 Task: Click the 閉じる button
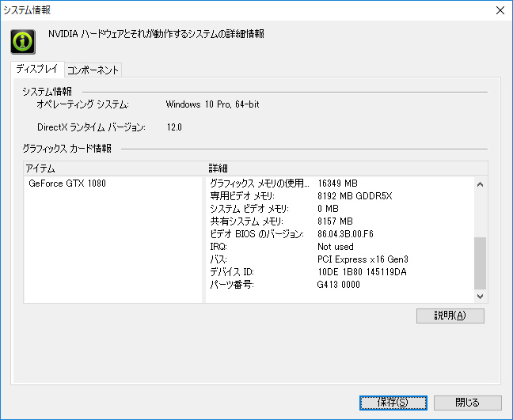click(x=468, y=403)
